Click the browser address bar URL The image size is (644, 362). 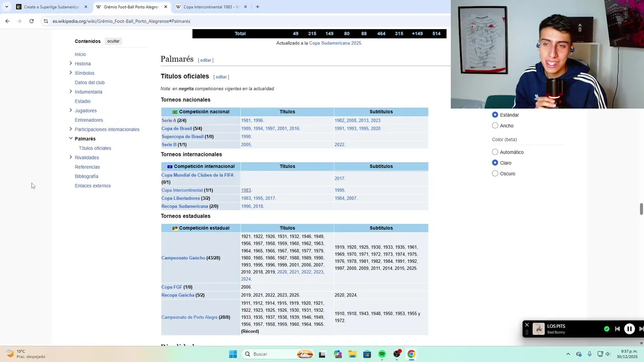(x=121, y=21)
